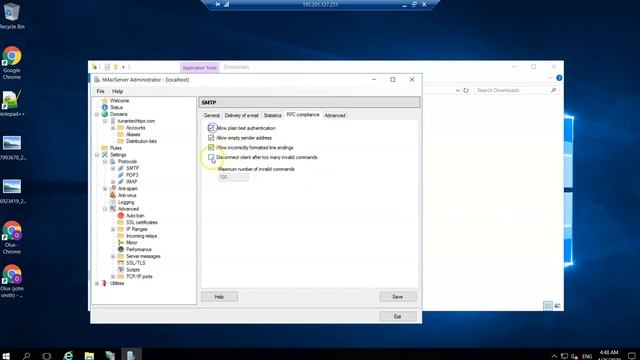Expand the Anti-spam tree node

pyautogui.click(x=105, y=189)
